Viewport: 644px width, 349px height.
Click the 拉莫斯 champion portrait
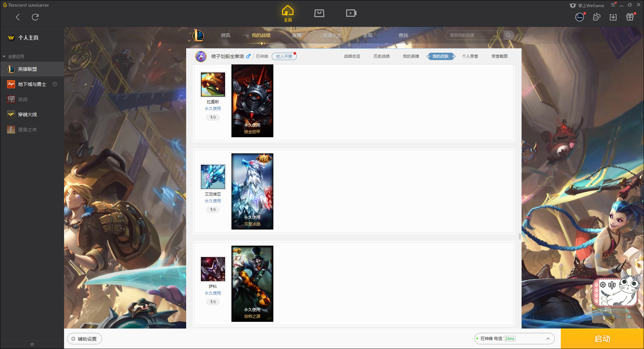(213, 85)
